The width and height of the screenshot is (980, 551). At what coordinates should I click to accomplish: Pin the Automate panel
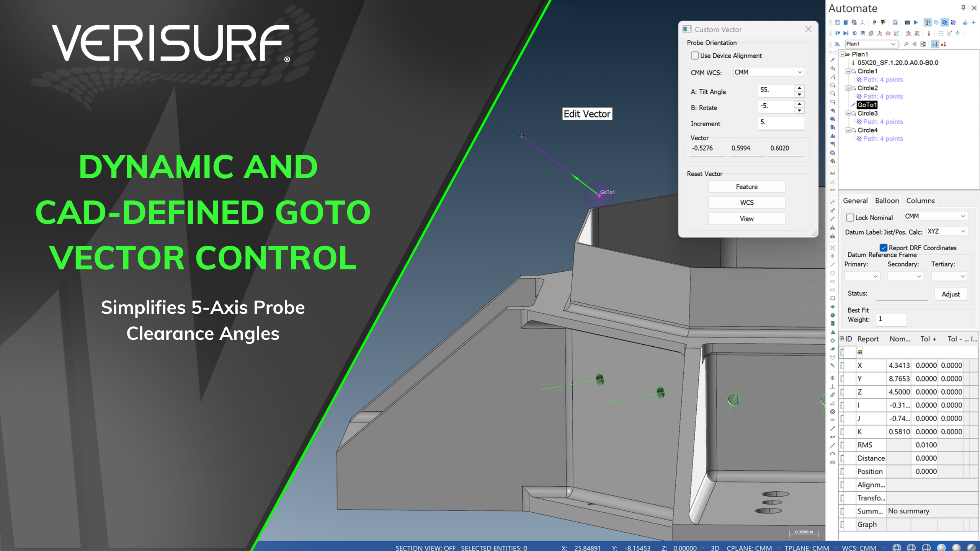[x=963, y=8]
